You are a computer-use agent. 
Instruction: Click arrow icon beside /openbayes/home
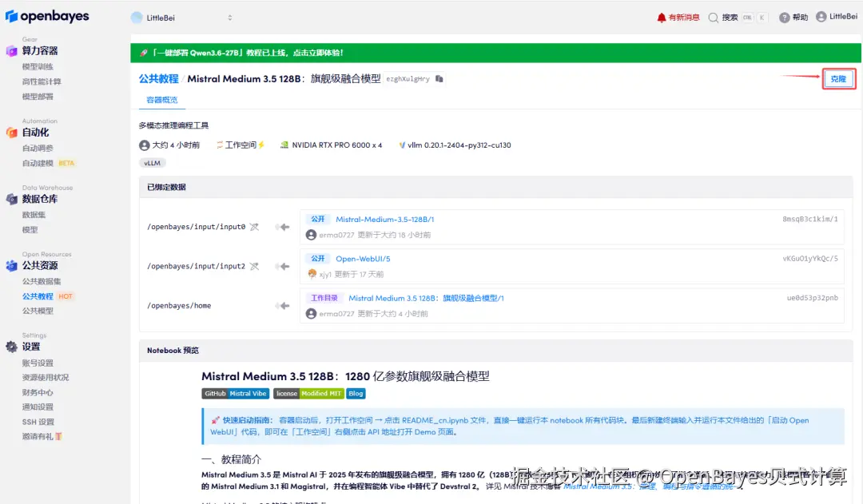coord(283,306)
